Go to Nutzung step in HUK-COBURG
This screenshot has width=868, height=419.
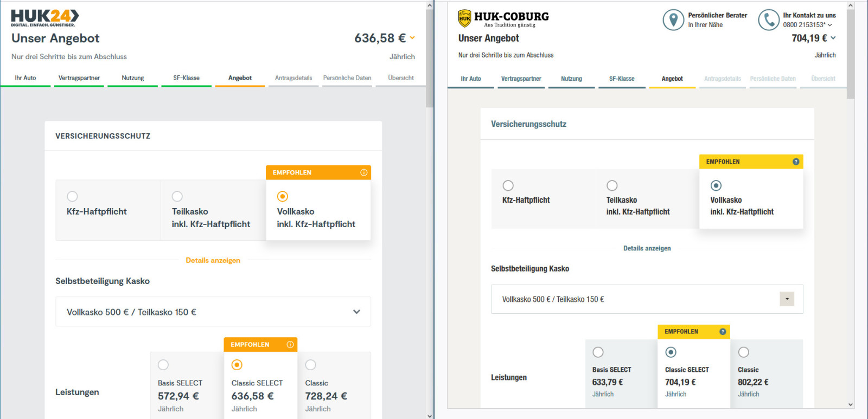pos(571,79)
